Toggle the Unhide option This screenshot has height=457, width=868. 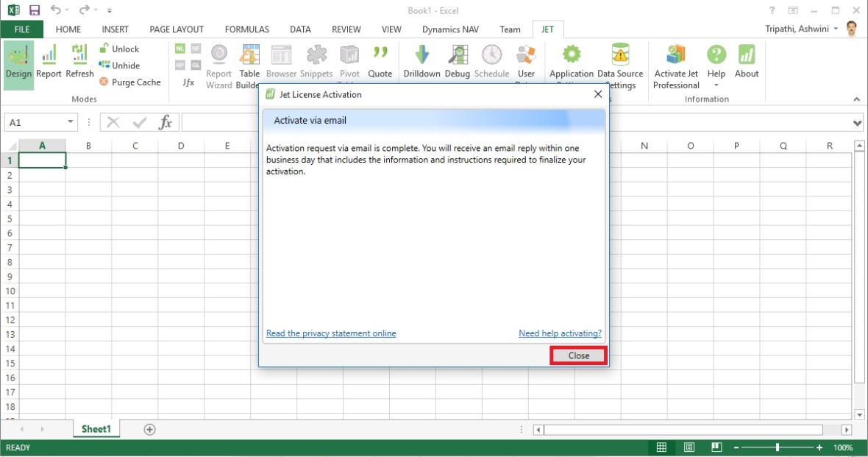118,65
